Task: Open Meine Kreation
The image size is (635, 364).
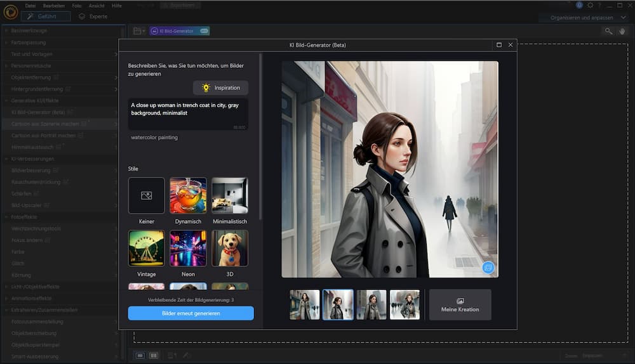Action: point(460,305)
